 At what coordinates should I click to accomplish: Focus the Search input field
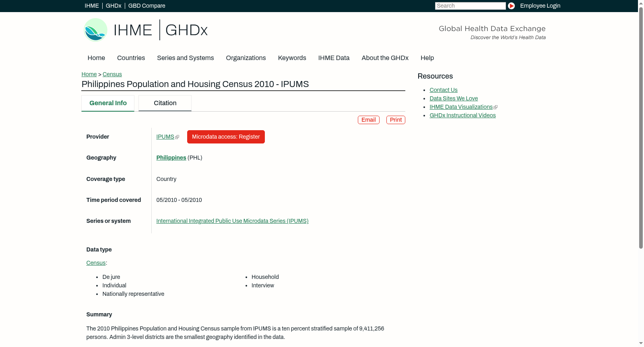470,6
